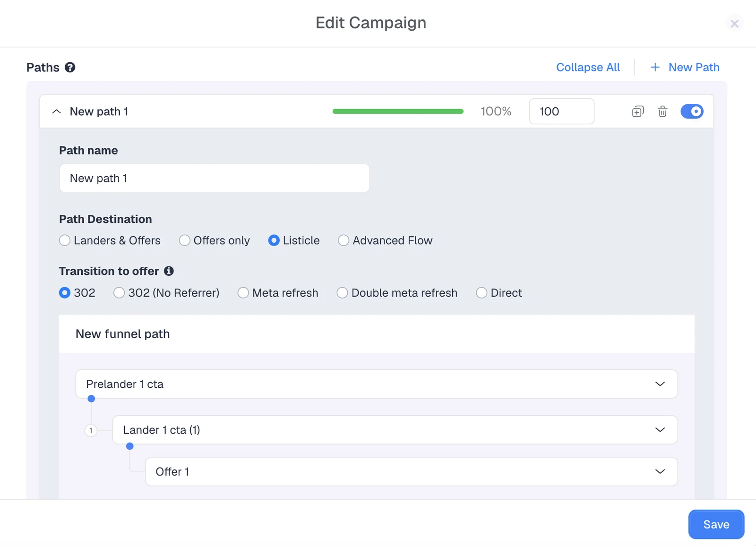Select Meta refresh transition
The height and width of the screenshot is (546, 756).
(x=243, y=293)
